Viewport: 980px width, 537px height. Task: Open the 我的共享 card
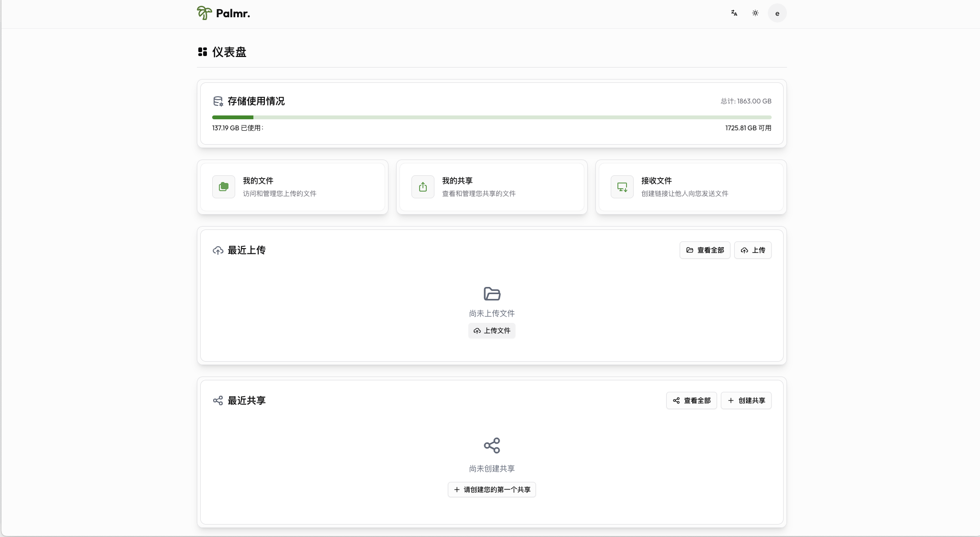492,187
